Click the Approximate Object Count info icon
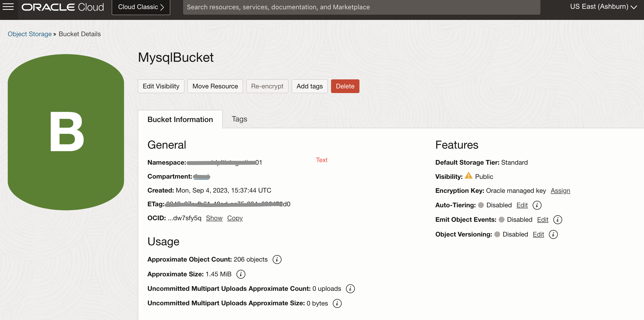The height and width of the screenshot is (320, 644). (x=277, y=260)
